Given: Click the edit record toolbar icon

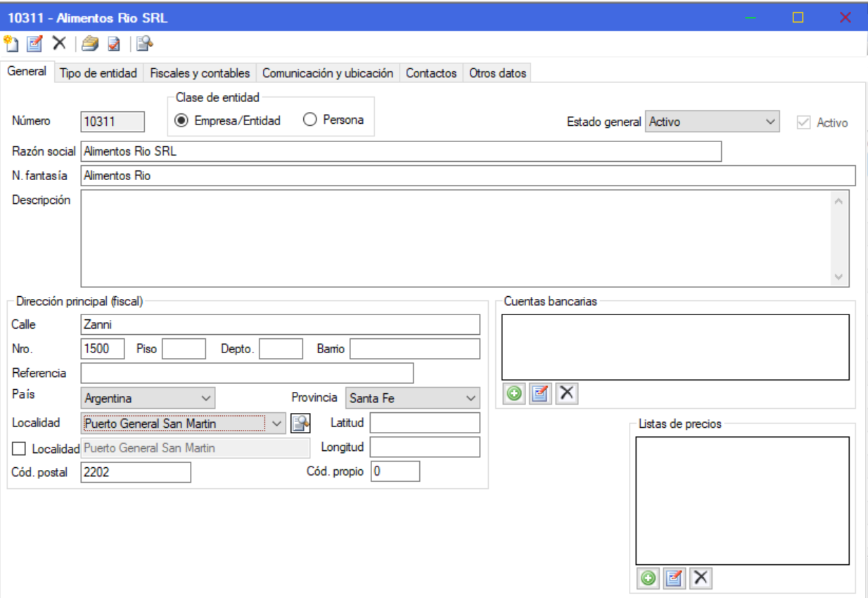Looking at the screenshot, I should click(x=34, y=44).
